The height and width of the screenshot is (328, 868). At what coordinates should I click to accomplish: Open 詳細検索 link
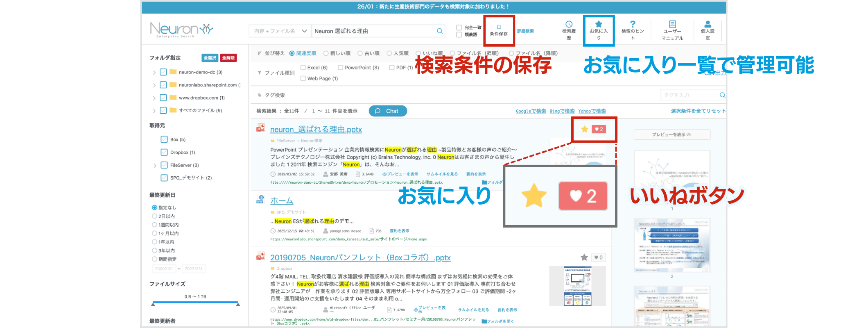525,31
